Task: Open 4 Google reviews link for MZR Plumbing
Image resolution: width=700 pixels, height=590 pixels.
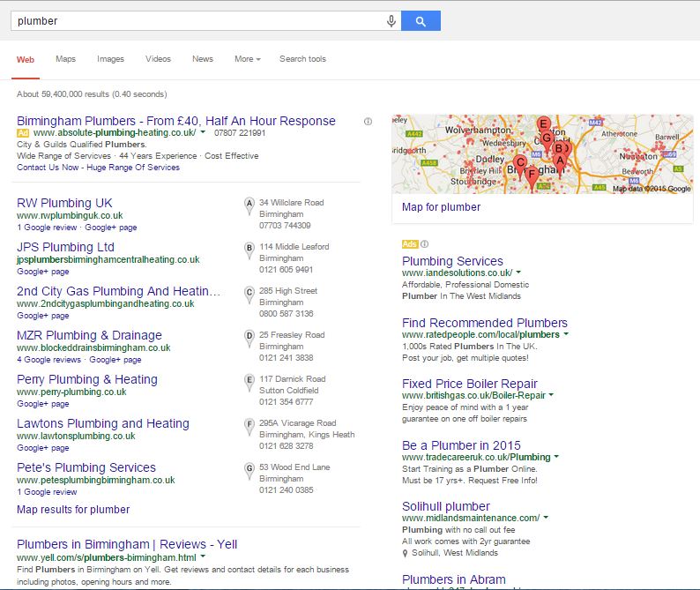Action: point(48,360)
